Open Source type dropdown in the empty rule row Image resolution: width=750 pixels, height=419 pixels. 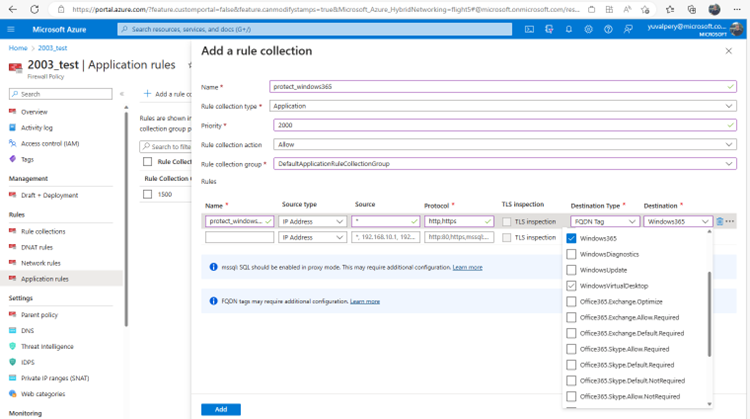[x=312, y=237]
